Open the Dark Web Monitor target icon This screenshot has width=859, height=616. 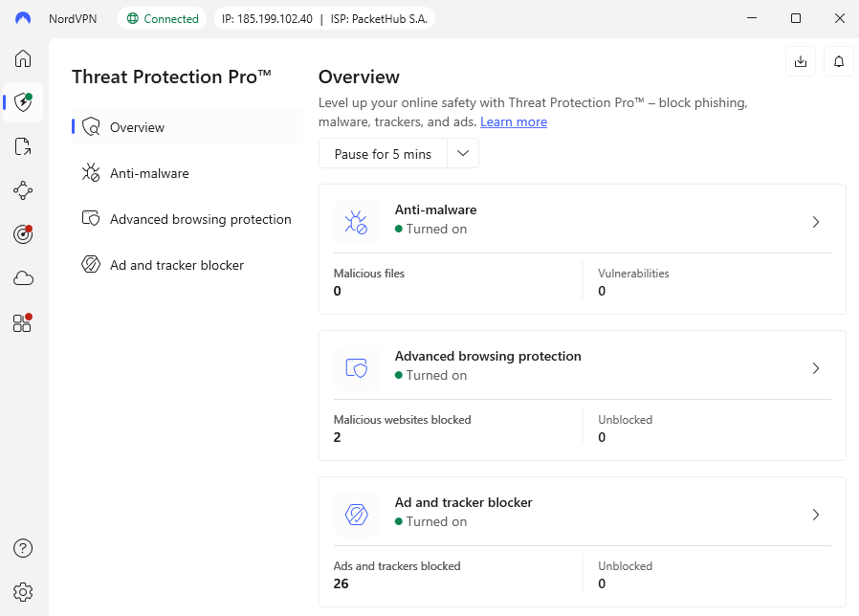[x=23, y=234]
